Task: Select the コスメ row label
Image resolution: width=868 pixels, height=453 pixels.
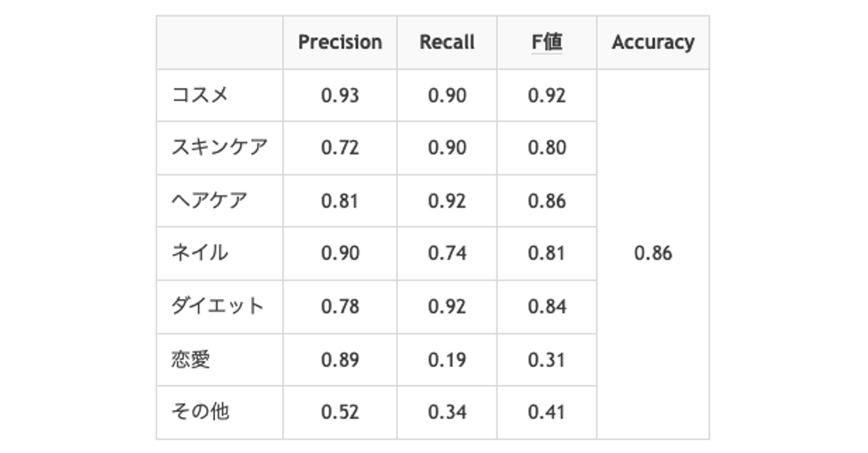Action: click(x=200, y=95)
